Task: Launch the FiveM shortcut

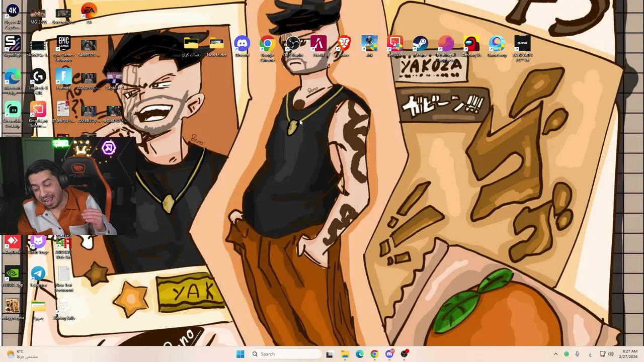Action: 318,47
